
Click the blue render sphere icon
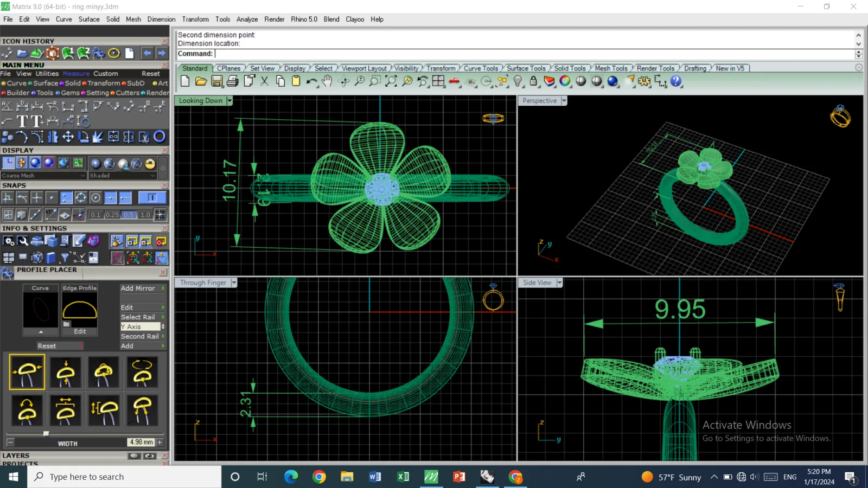click(x=612, y=81)
